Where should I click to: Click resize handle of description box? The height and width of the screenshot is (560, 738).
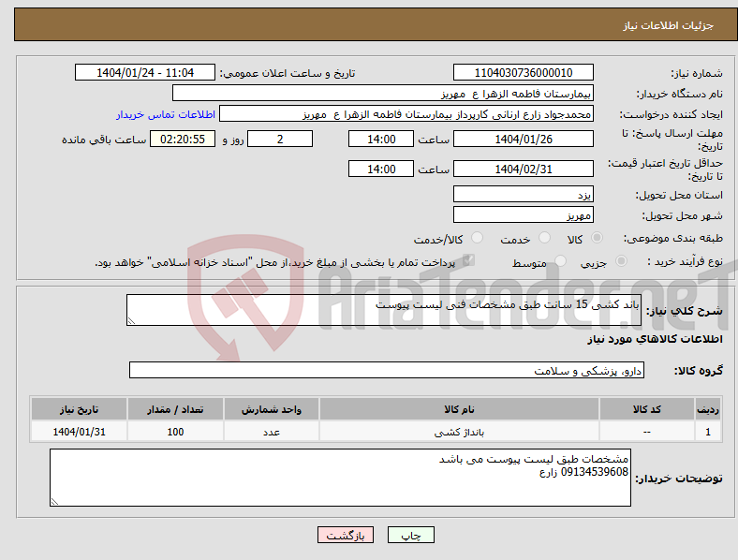click(131, 321)
